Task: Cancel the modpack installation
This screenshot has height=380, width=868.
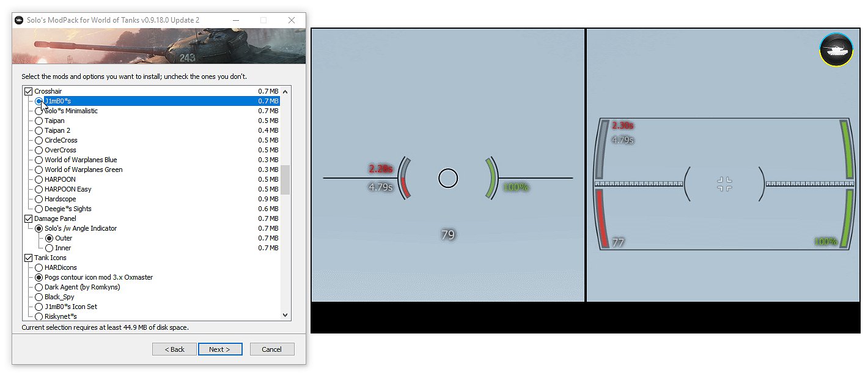Action: (x=272, y=349)
